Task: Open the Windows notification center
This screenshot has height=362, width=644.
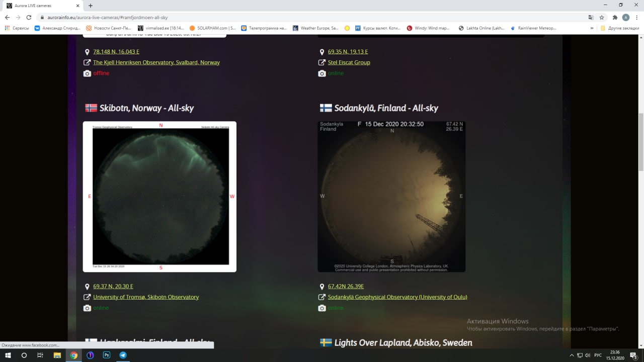Action: coord(633,355)
